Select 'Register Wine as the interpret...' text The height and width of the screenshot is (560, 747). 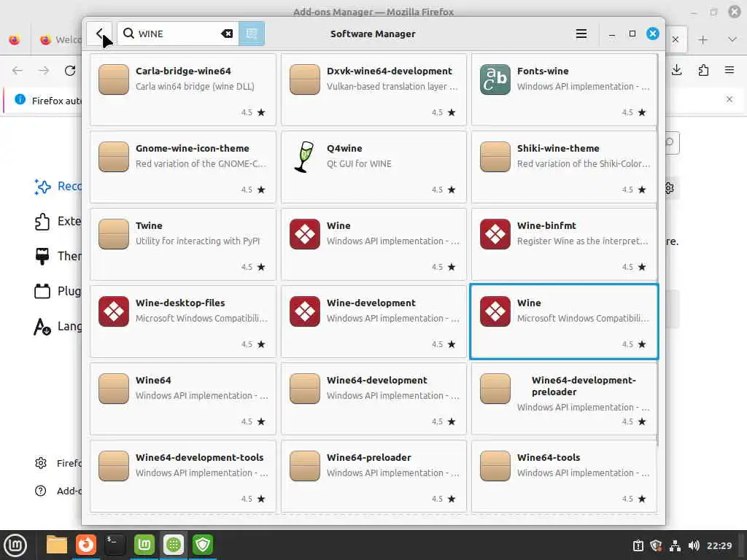(x=583, y=241)
